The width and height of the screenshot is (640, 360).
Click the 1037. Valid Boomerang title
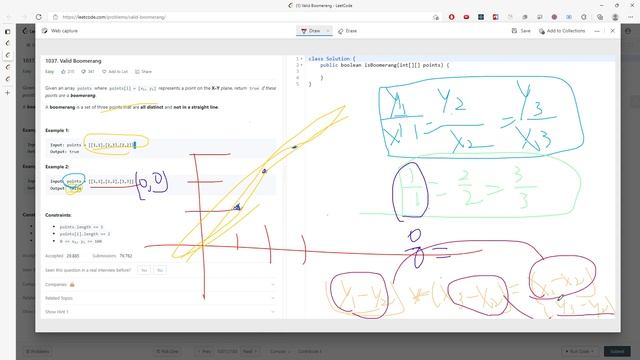pos(73,61)
